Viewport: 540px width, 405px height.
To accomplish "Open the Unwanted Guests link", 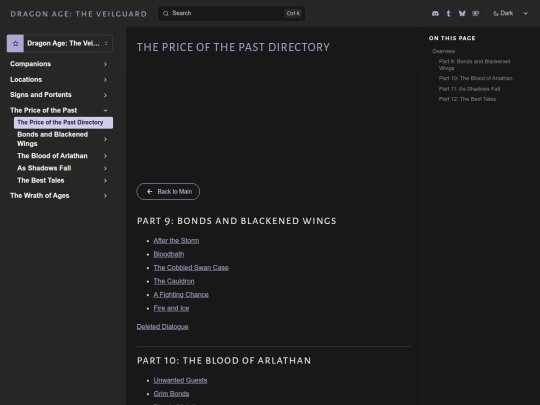I will point(180,380).
